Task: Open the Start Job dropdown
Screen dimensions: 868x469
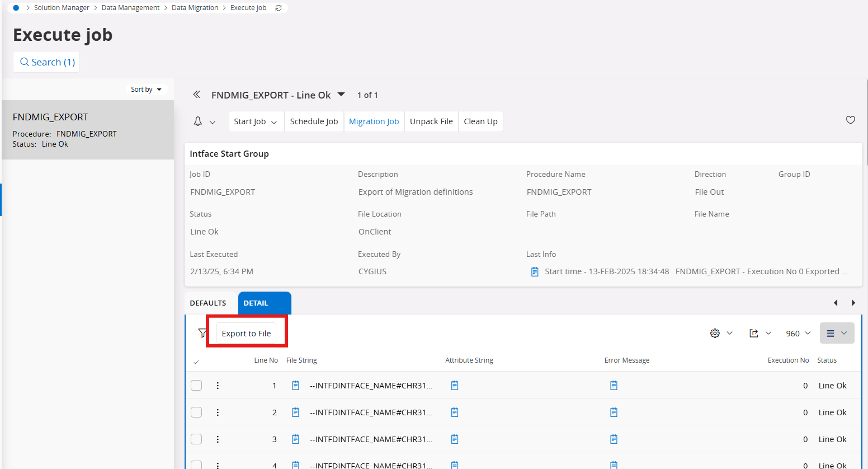Action: point(256,121)
